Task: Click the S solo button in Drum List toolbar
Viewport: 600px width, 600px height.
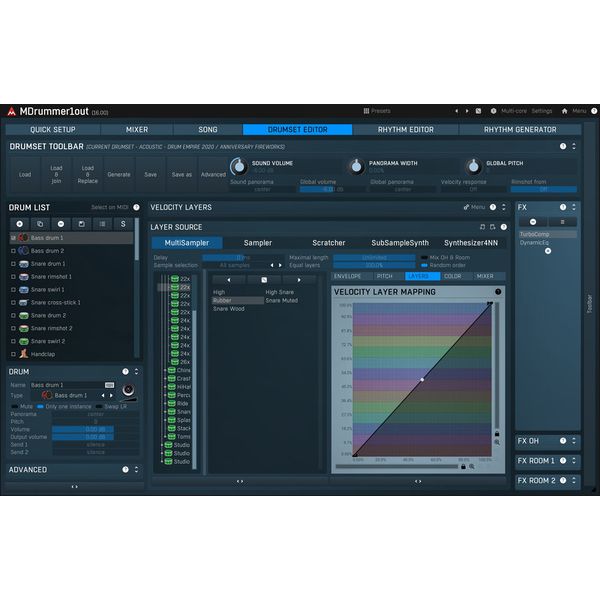Action: click(x=123, y=224)
